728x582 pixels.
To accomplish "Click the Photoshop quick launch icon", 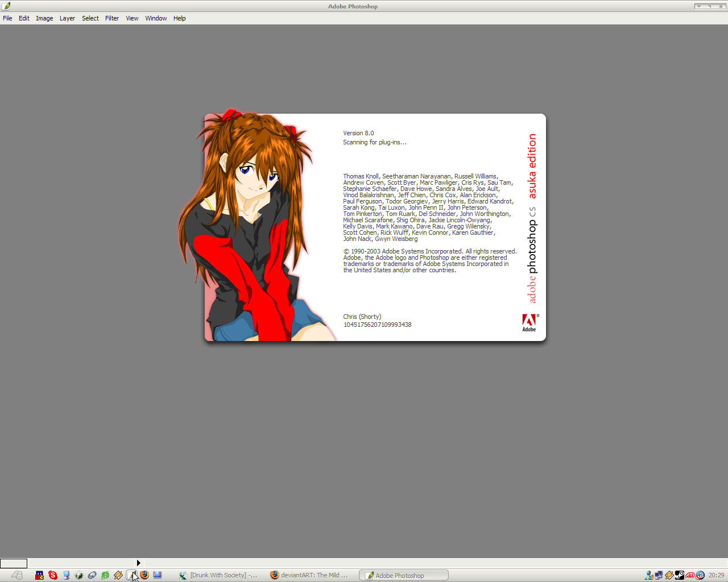I will pyautogui.click(x=131, y=575).
